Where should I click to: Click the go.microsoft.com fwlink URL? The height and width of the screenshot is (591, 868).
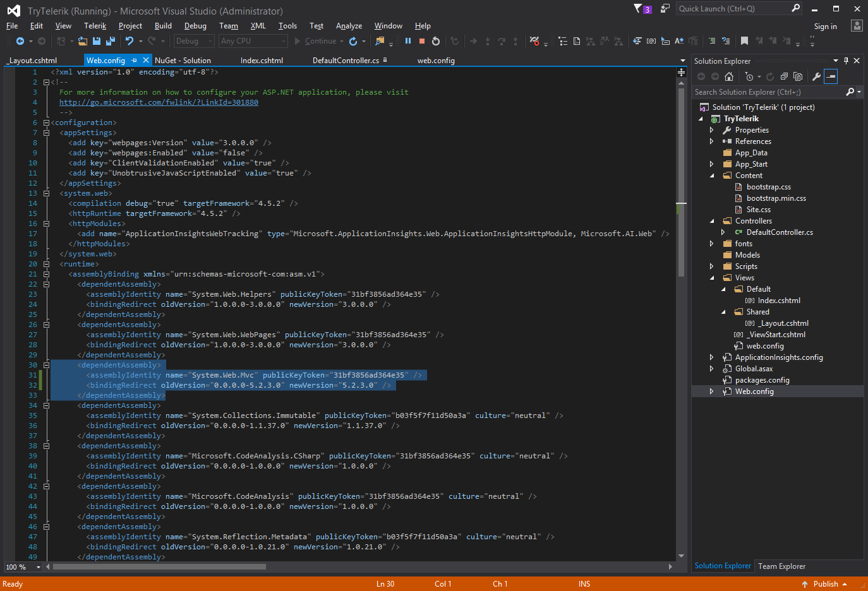click(x=159, y=102)
